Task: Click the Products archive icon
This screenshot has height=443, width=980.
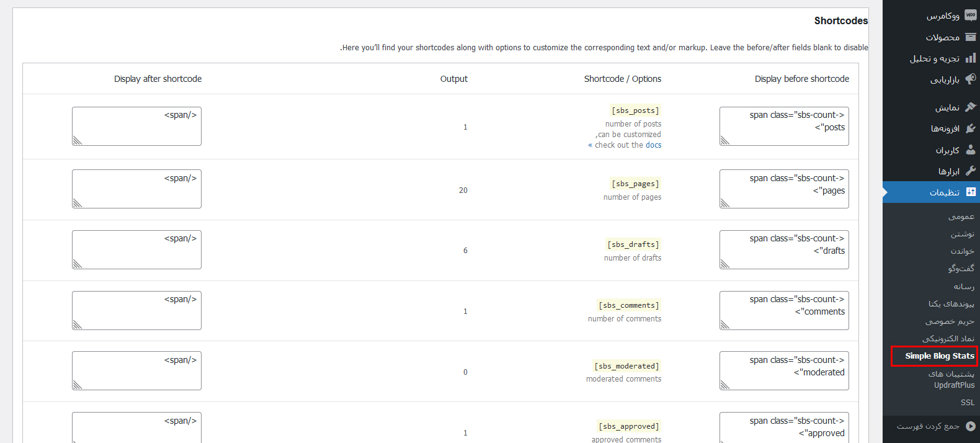Action: 971,37
